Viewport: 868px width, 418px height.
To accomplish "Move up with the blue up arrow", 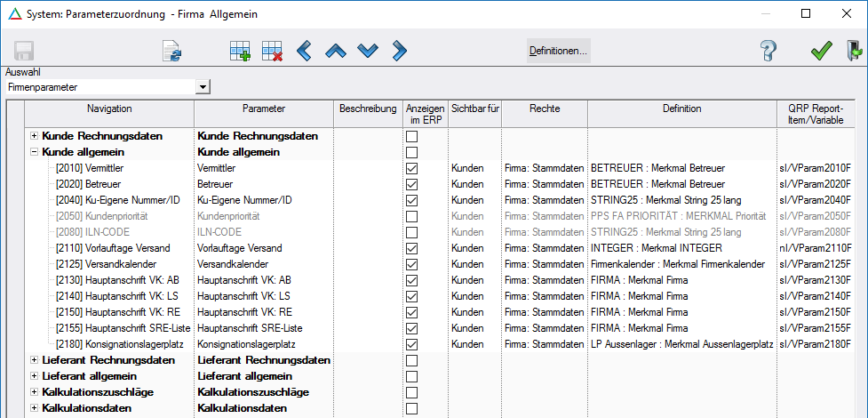I will pyautogui.click(x=335, y=52).
